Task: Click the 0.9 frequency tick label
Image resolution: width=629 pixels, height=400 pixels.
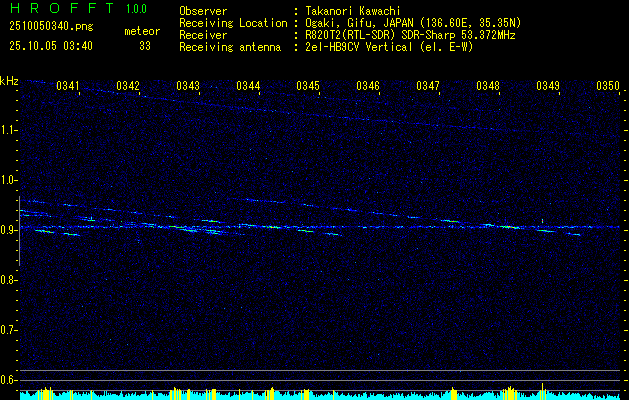Action: pos(9,230)
